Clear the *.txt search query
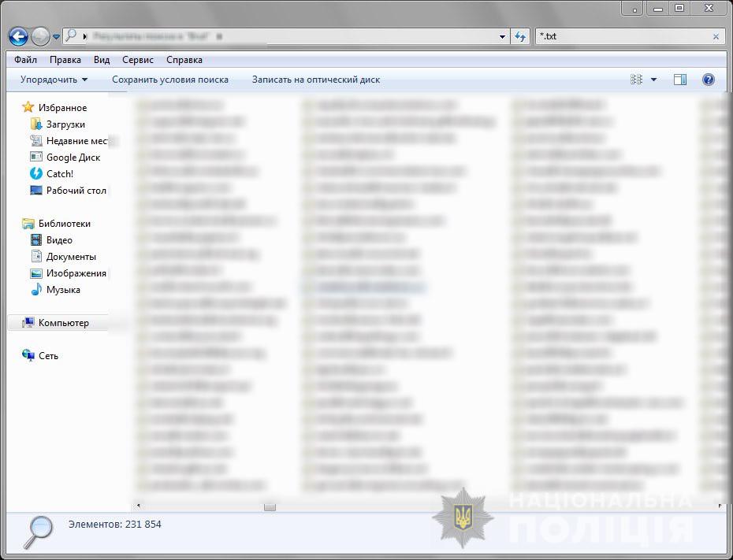 click(x=716, y=36)
